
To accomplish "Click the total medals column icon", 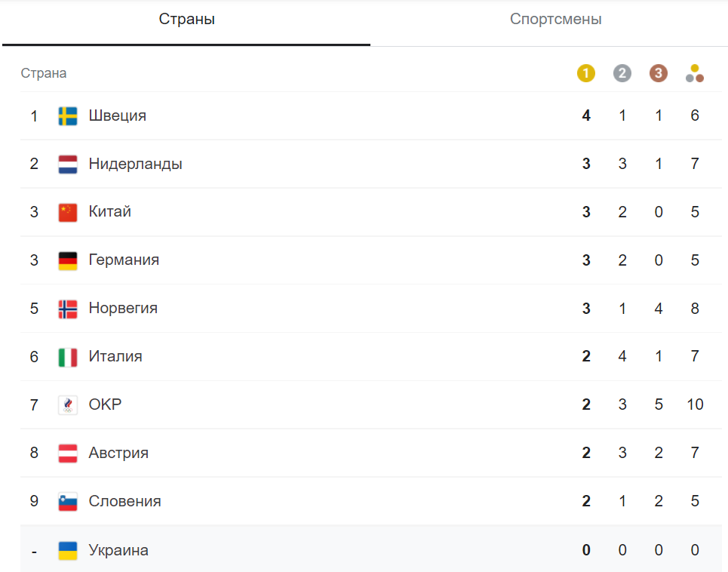I will point(695,73).
